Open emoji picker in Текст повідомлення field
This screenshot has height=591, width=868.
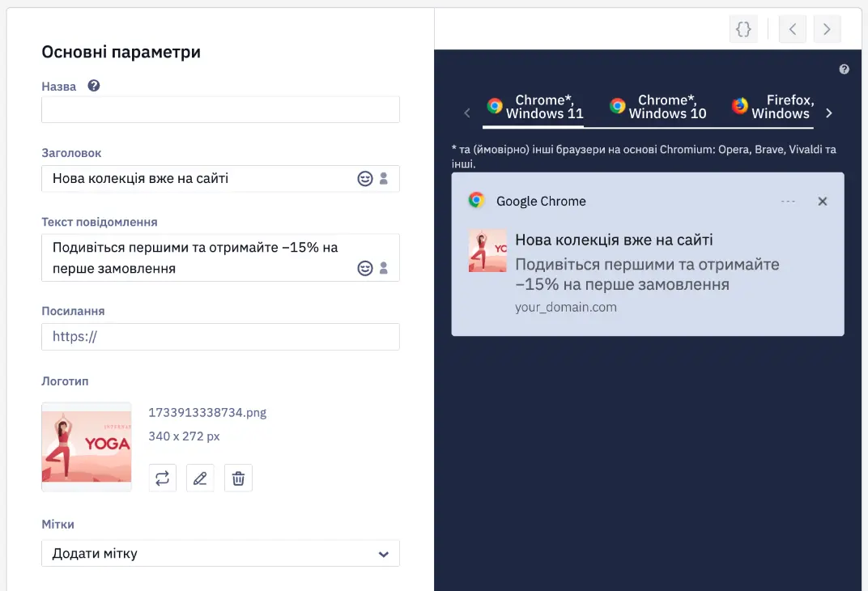365,269
